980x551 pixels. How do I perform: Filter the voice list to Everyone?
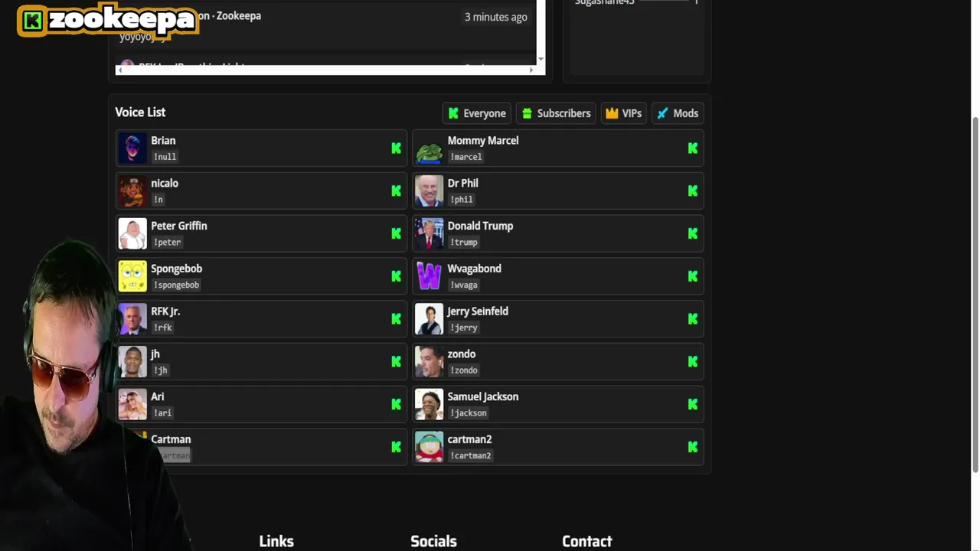pyautogui.click(x=477, y=113)
